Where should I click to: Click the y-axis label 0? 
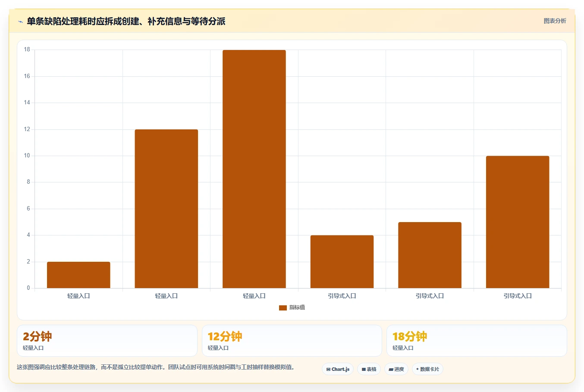pyautogui.click(x=28, y=288)
